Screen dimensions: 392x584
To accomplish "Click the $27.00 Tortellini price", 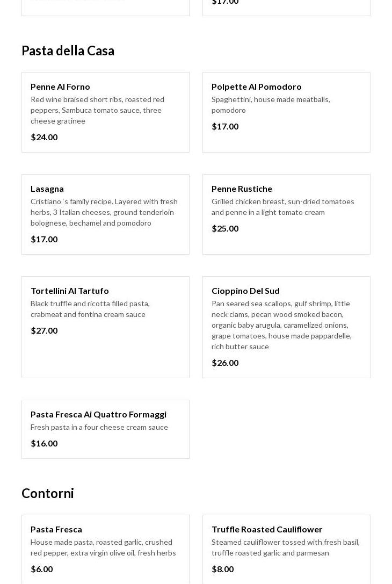I will pos(44,330).
